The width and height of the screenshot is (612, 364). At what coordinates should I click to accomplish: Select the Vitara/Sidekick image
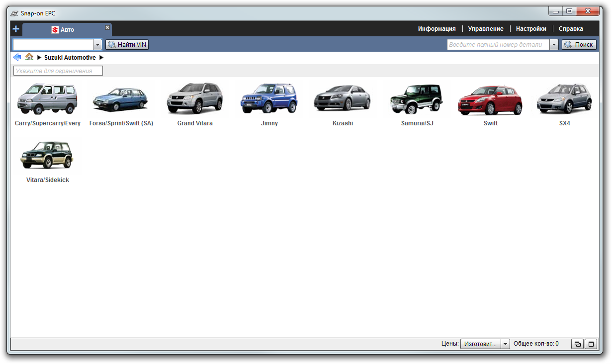[47, 155]
